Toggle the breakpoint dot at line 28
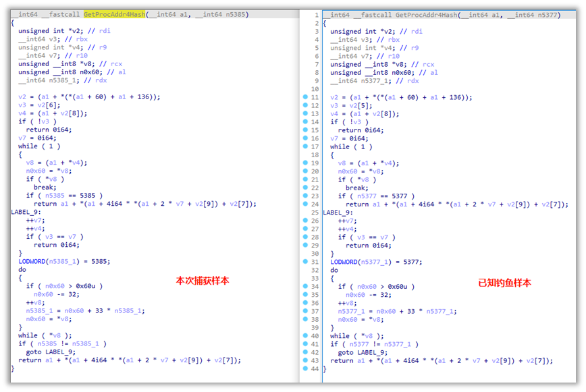586x392 pixels. click(x=305, y=237)
